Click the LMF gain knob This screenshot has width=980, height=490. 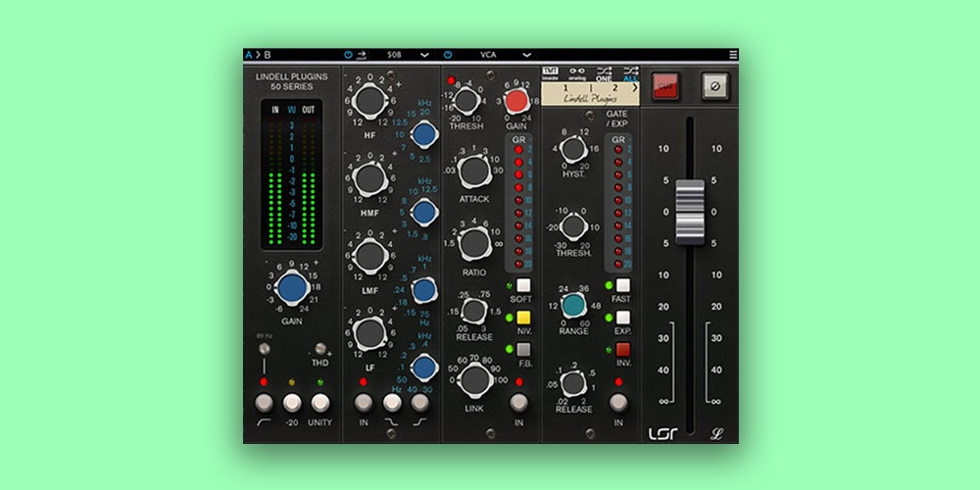pyautogui.click(x=370, y=256)
